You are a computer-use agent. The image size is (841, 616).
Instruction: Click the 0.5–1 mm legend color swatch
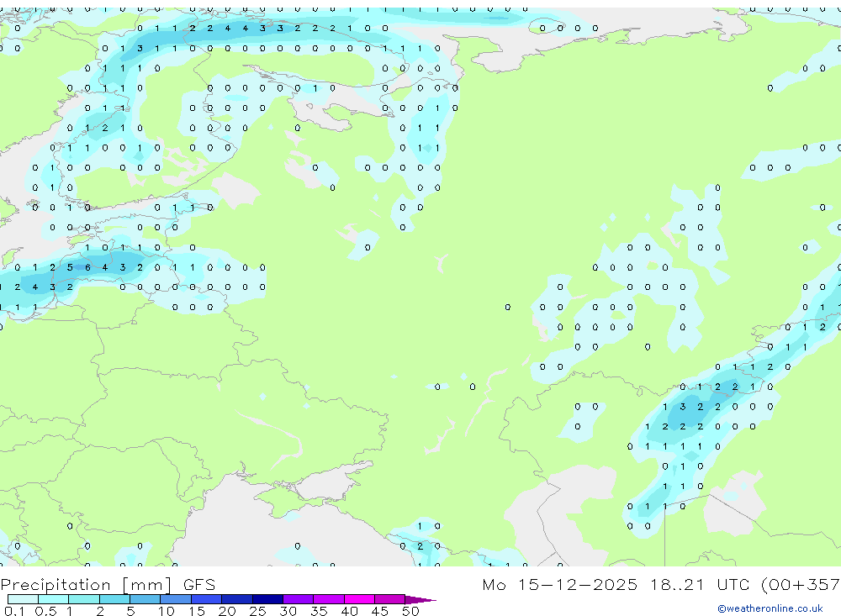pyautogui.click(x=54, y=599)
